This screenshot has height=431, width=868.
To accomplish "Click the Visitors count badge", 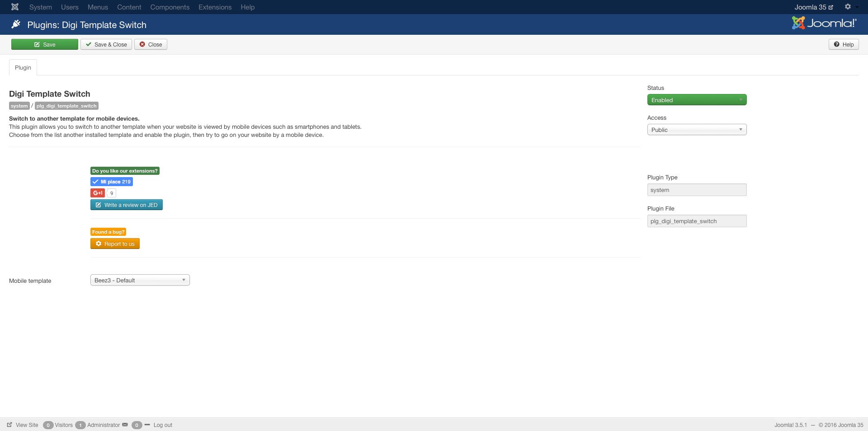I will (x=48, y=425).
